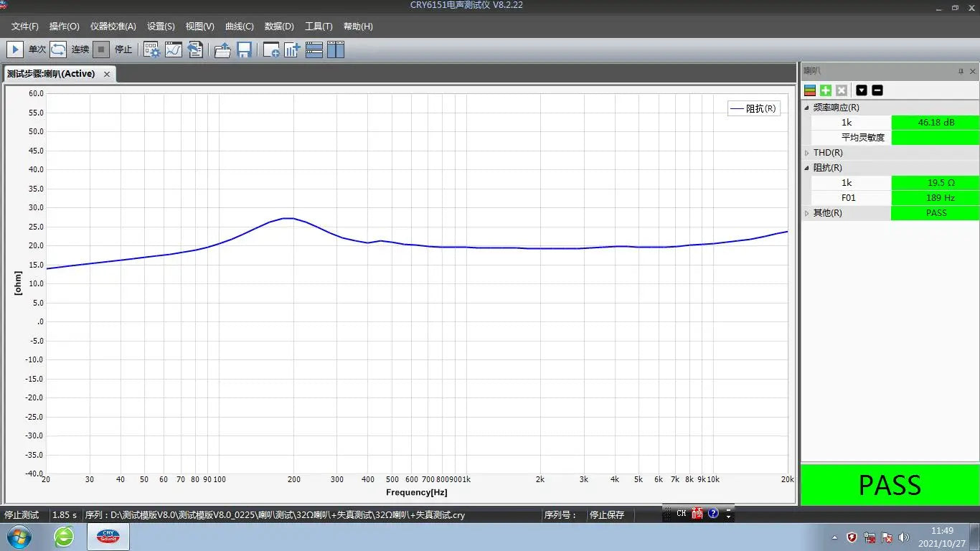Click the stop test square icon
980x551 pixels.
101,50
